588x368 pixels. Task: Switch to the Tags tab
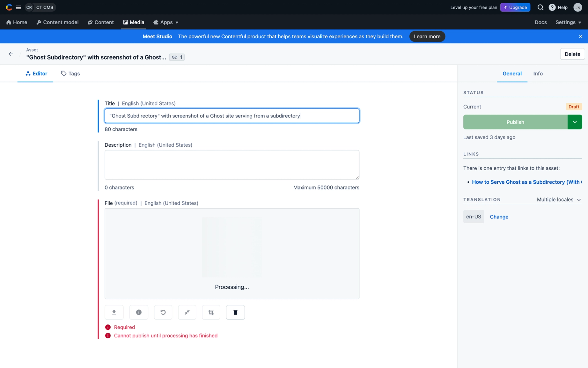(70, 74)
